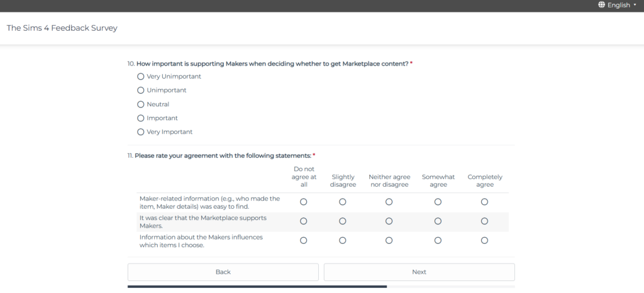Mark 'Slightly disagree' for Maker-related information easy to find
The image size is (644, 293).
click(x=343, y=202)
